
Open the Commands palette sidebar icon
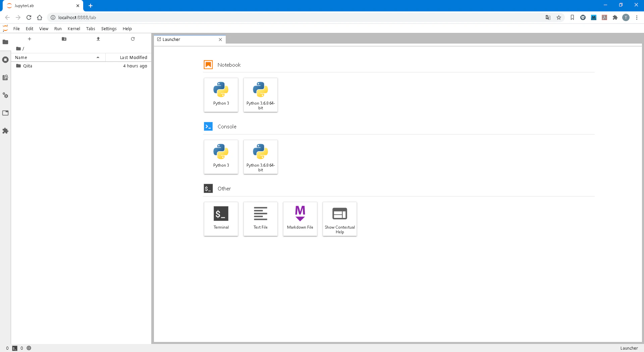pyautogui.click(x=5, y=77)
